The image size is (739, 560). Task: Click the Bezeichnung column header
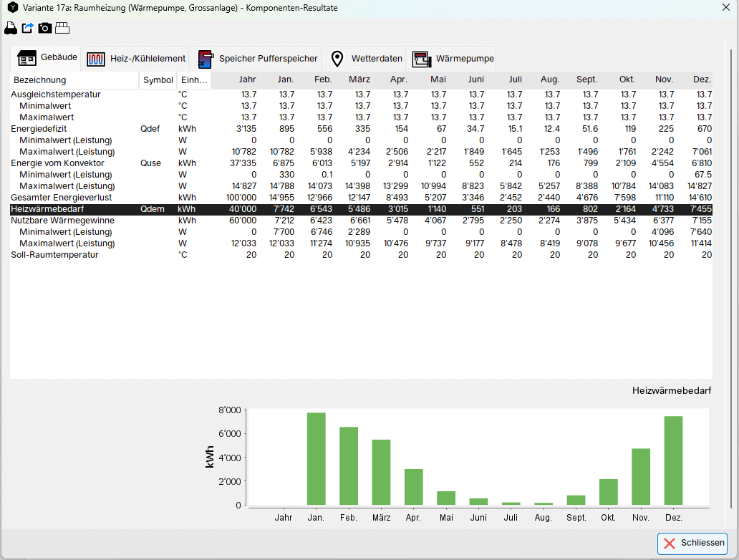(40, 80)
